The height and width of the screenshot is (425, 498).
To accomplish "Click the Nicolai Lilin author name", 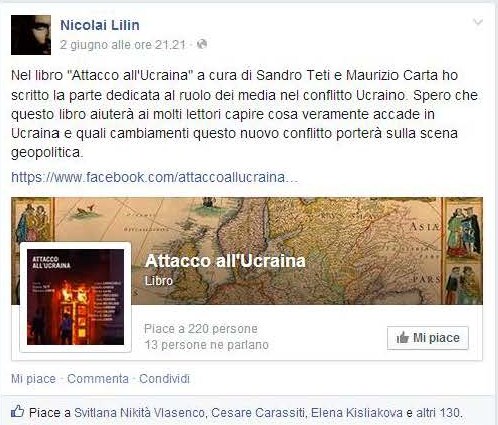I will (x=100, y=25).
